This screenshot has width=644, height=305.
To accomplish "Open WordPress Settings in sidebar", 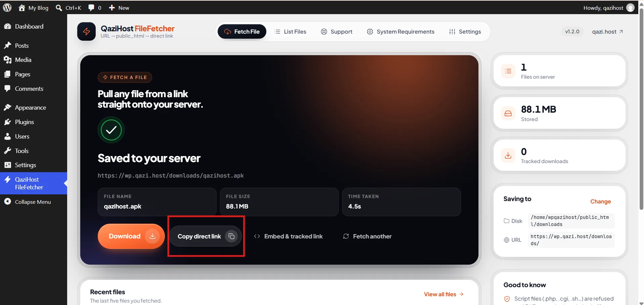I will [x=34, y=165].
